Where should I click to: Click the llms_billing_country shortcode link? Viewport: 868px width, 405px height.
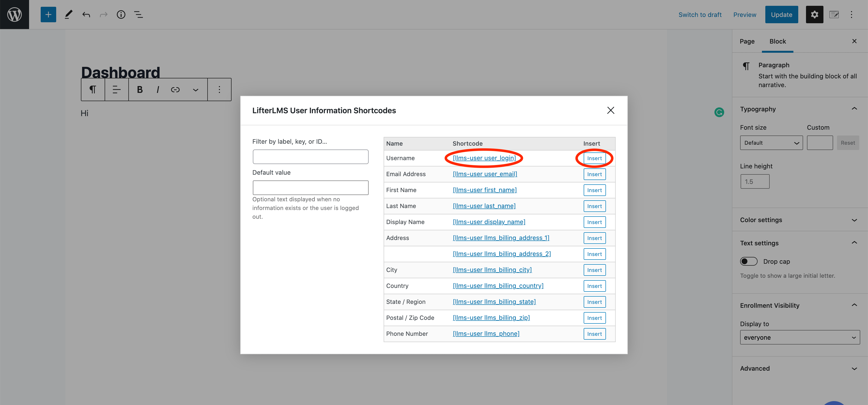coord(498,286)
